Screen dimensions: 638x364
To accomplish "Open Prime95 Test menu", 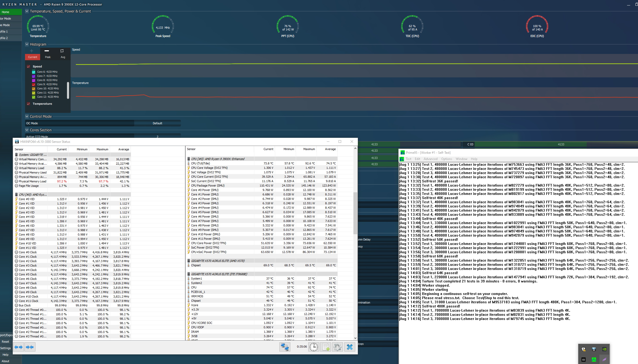I will pyautogui.click(x=408, y=159).
